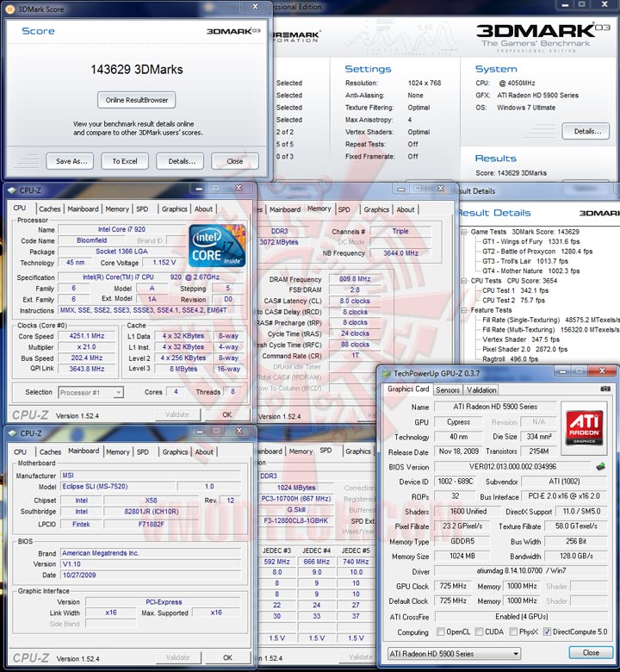Click the GPU-Z title bar application icon
This screenshot has width=620, height=672.
(387, 374)
